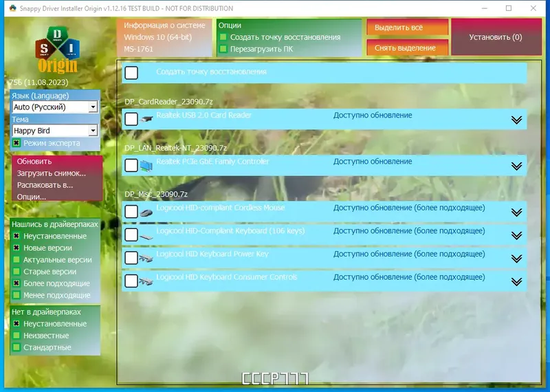550x392 pixels.
Task: Click 'Доступно обновление' status for Card Reader
Action: point(373,116)
